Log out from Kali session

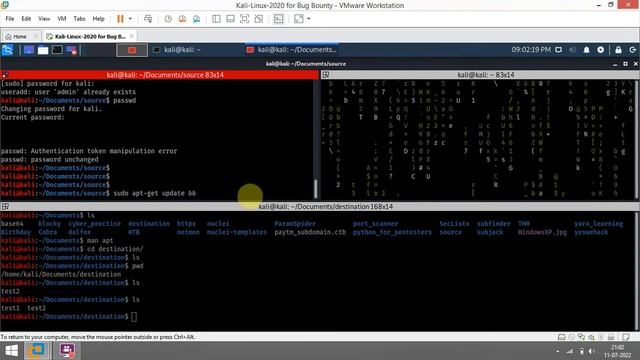point(633,50)
